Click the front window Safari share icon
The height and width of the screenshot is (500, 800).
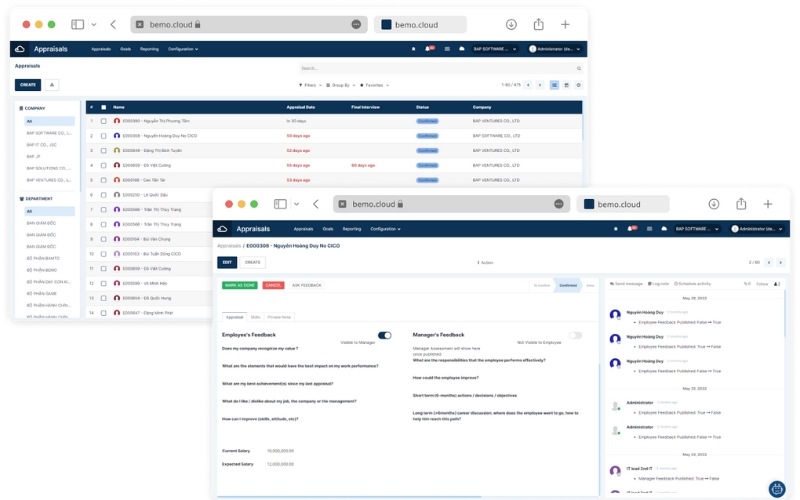(x=741, y=204)
